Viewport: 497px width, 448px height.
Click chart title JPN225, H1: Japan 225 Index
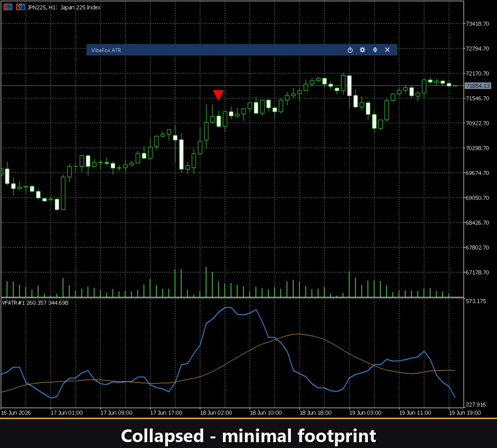(64, 7)
